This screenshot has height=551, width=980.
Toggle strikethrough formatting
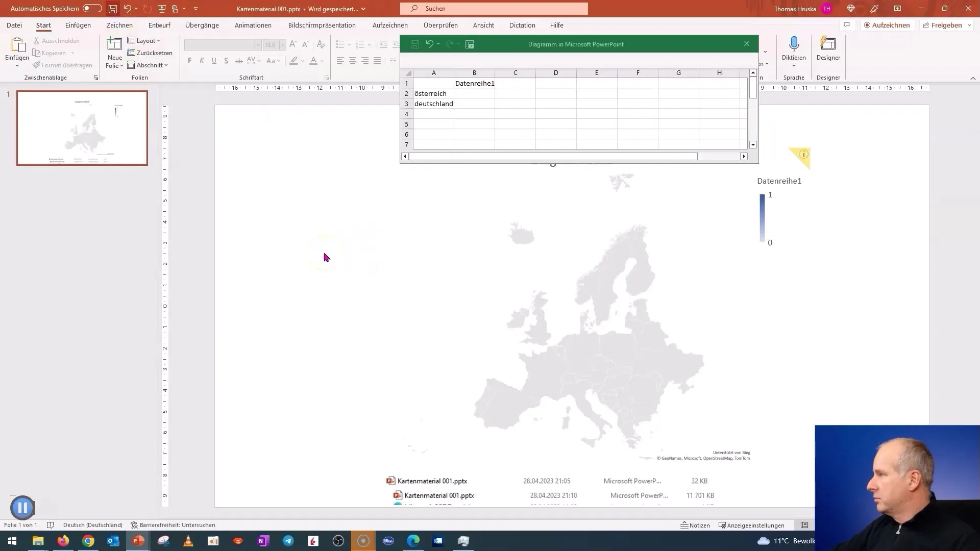[x=238, y=61]
